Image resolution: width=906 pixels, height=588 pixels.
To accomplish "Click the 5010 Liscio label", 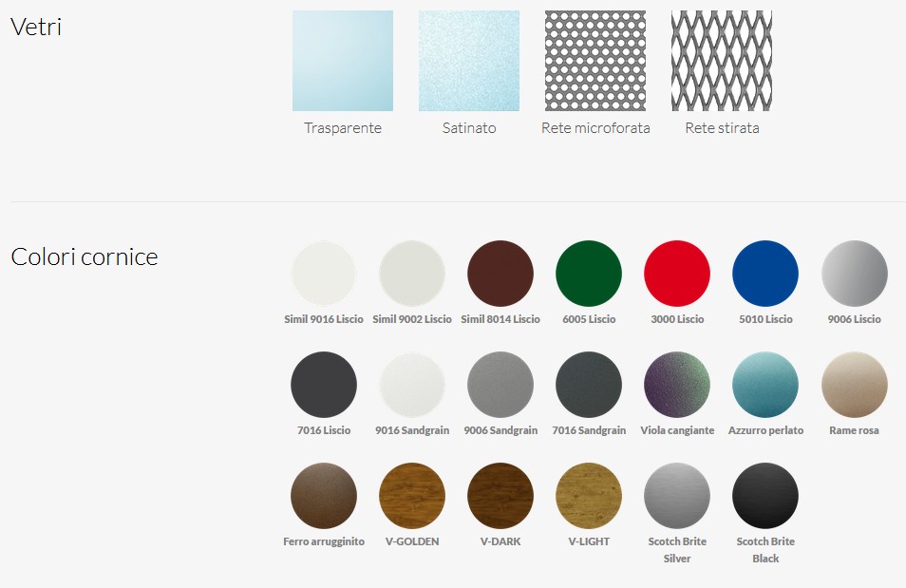I will (765, 319).
